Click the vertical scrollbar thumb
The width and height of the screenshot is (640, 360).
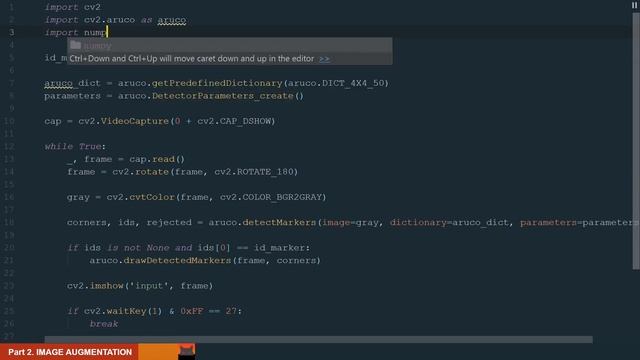tap(636, 141)
